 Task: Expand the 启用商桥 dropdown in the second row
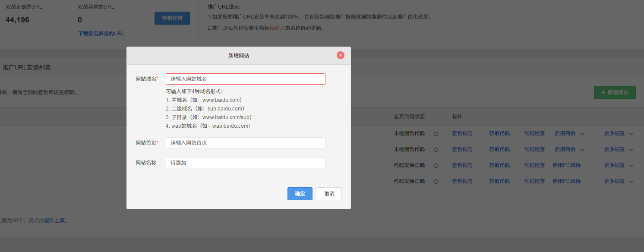(x=582, y=150)
